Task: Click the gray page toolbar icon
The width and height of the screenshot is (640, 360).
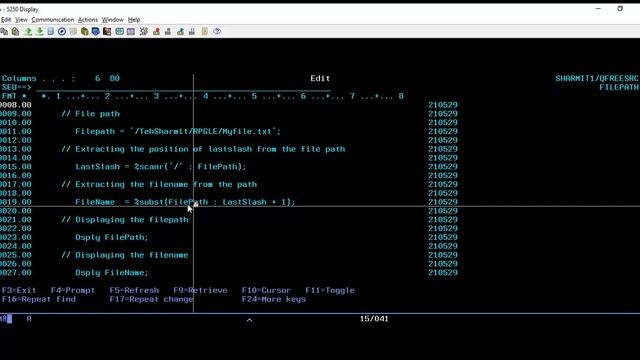Action: point(73,31)
